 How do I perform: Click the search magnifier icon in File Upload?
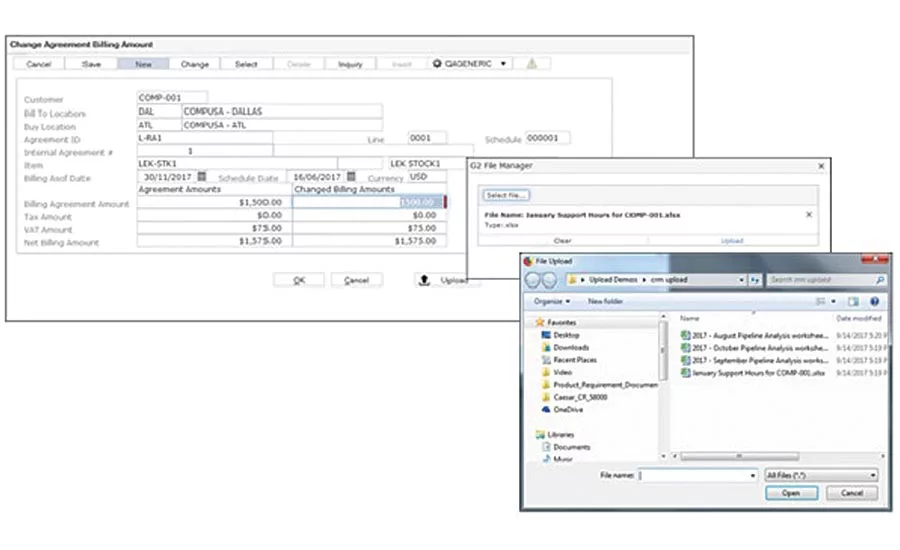coord(880,280)
